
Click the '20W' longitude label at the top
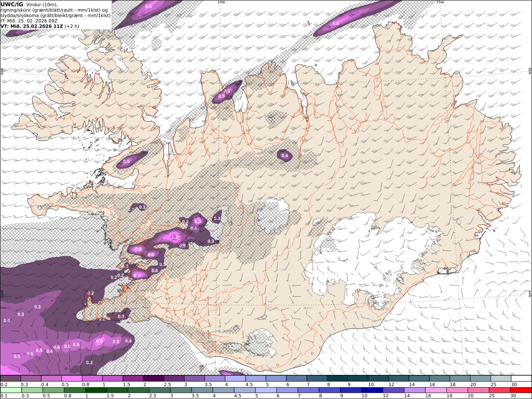coord(221,2)
